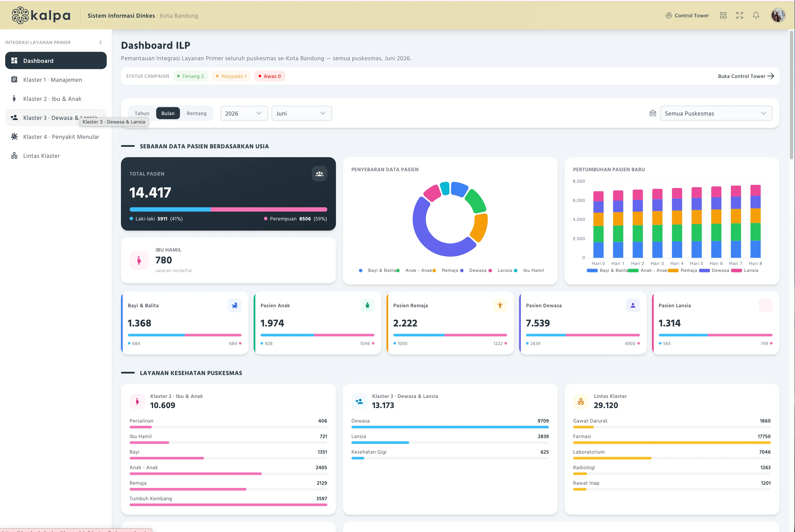Open Klaster 2 · Ibu & Anak menu
Image resolution: width=795 pixels, height=532 pixels.
[56, 99]
